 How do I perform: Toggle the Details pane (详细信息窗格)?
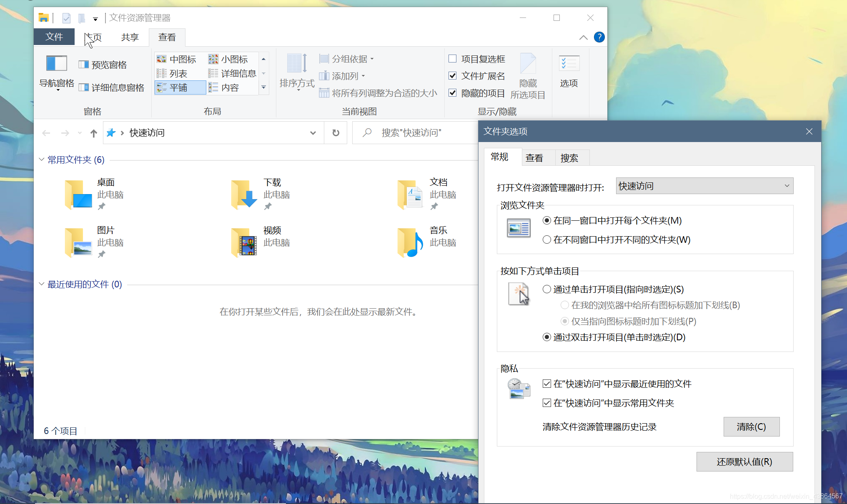pyautogui.click(x=112, y=87)
